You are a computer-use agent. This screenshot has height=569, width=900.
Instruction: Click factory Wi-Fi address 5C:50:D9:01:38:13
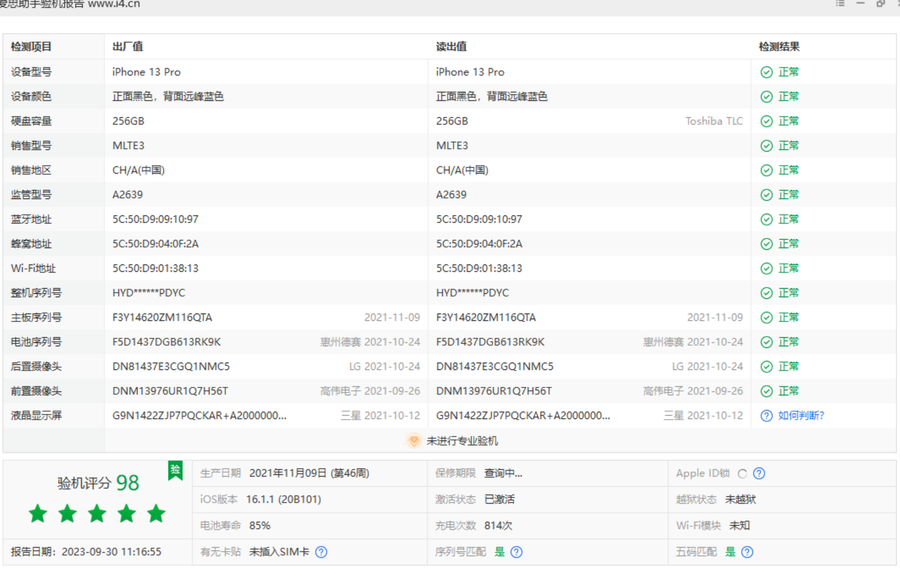coord(156,269)
